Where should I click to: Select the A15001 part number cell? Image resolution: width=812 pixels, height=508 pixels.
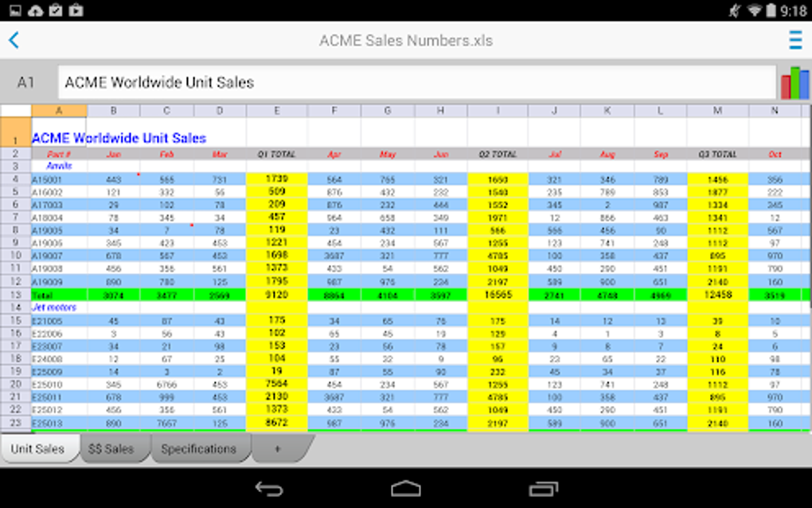coord(59,179)
